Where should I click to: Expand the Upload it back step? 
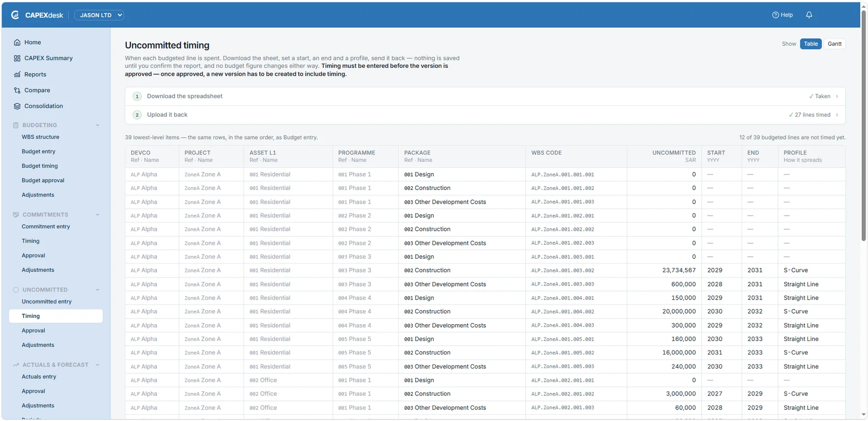(x=485, y=115)
